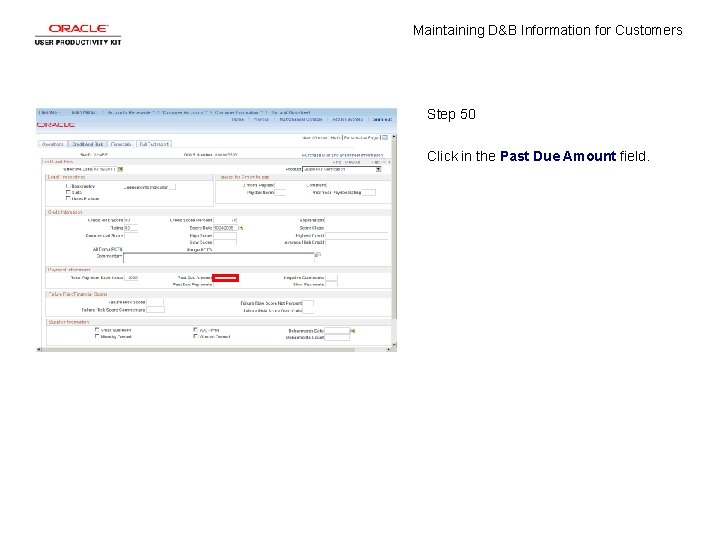Click in the Failure Risk Score field
720x540 pixels.
click(155, 303)
